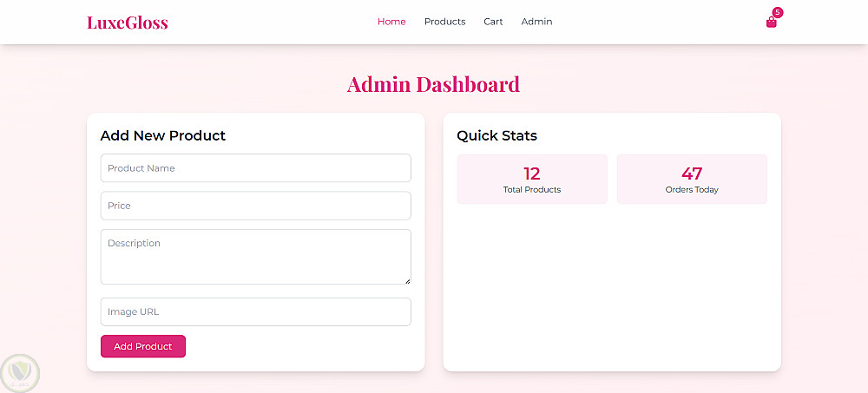The height and width of the screenshot is (393, 868).
Task: Focus the Product Name field
Action: point(256,167)
